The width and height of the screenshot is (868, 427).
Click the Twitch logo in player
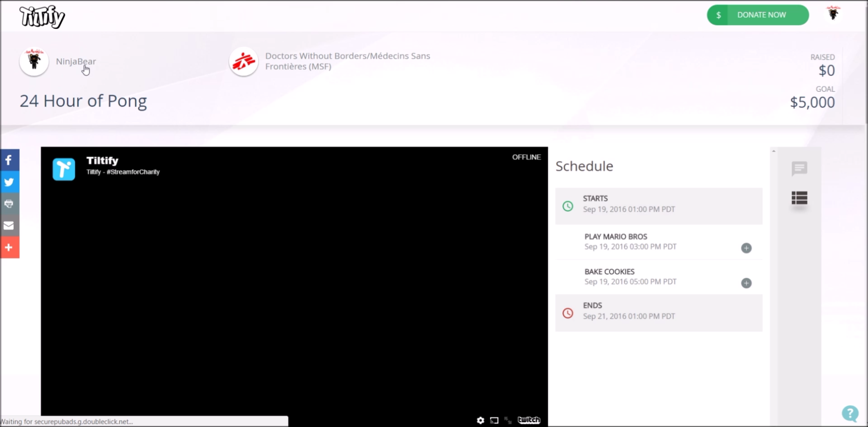[529, 420]
